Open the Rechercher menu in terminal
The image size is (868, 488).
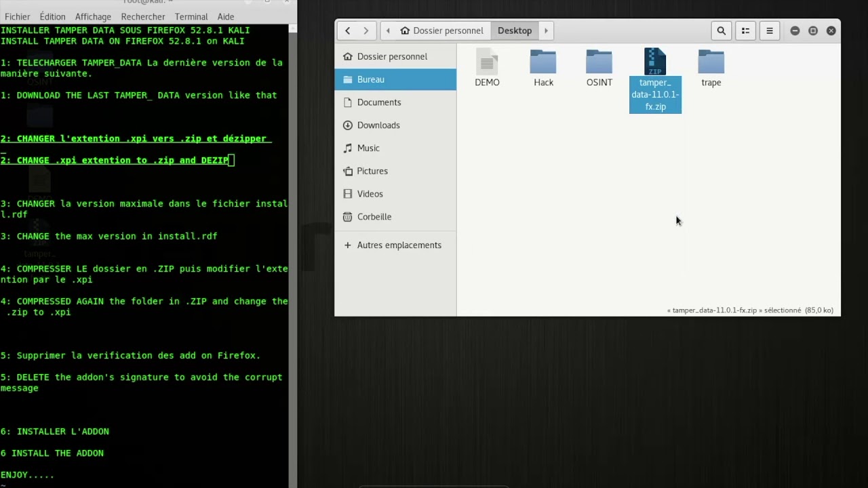tap(143, 16)
